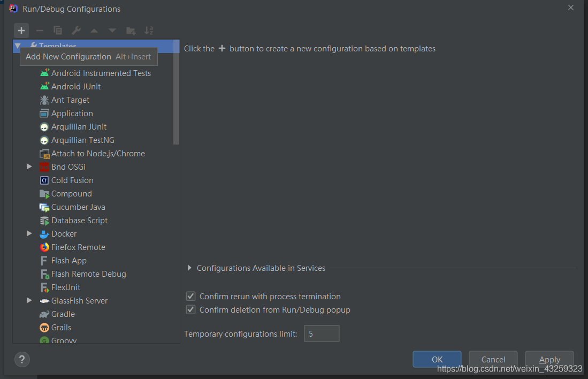Select the FlexUnit text label
Viewport: 588px width, 379px height.
tap(66, 287)
